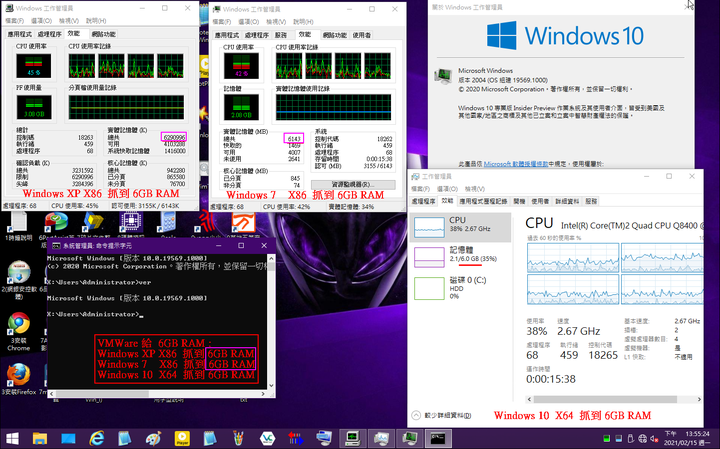
Task: Click the Intel Core2 Quad CPU Q8400 label
Action: tap(632, 225)
